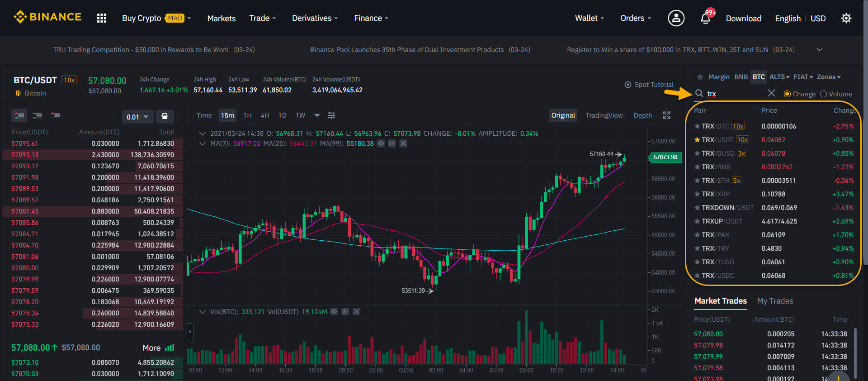Viewport: 868px width, 381px height.
Task: Open the notifications bell icon
Action: point(706,18)
